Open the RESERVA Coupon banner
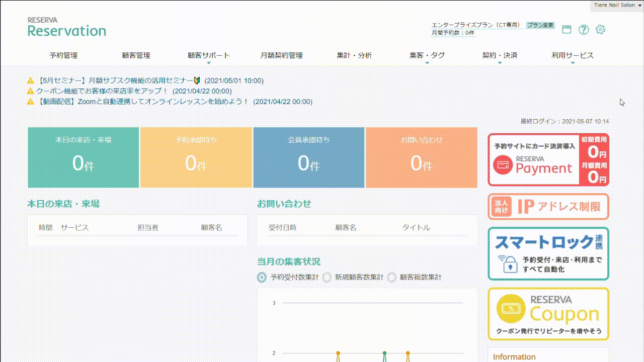Image resolution: width=644 pixels, height=362 pixels. 548,314
